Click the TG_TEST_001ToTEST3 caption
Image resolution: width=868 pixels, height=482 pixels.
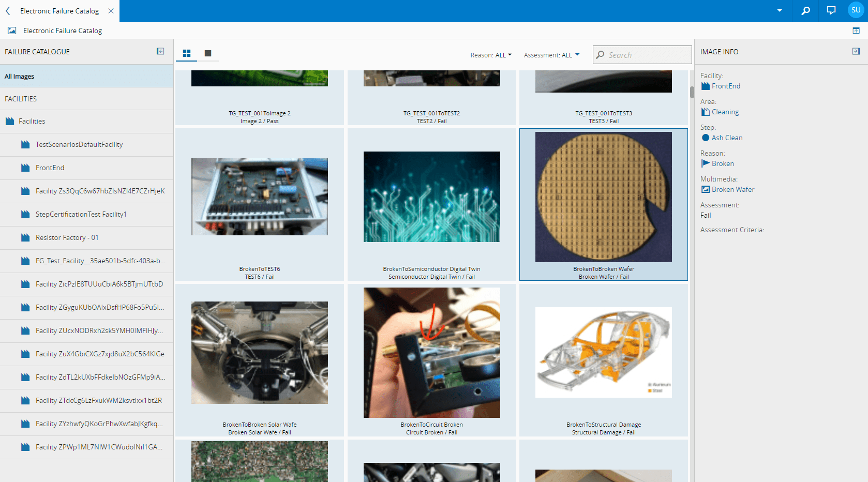point(604,113)
